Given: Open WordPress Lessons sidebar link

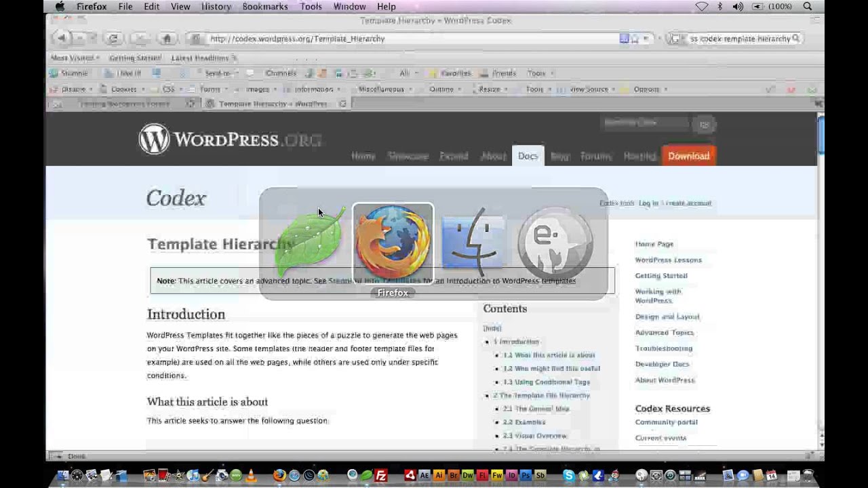Looking at the screenshot, I should pos(668,260).
